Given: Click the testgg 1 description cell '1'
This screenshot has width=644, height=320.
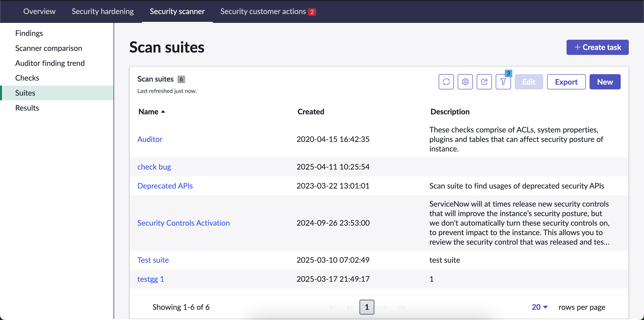Looking at the screenshot, I should 431,279.
